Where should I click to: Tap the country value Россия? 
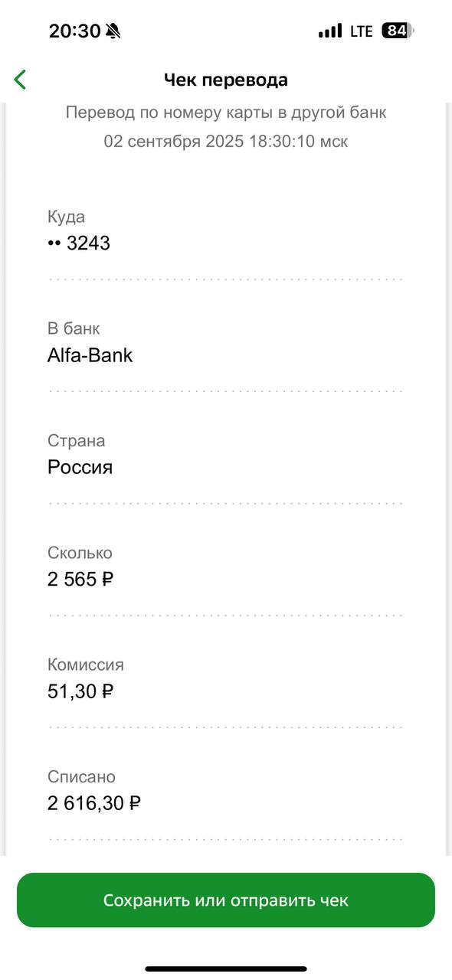tap(80, 467)
